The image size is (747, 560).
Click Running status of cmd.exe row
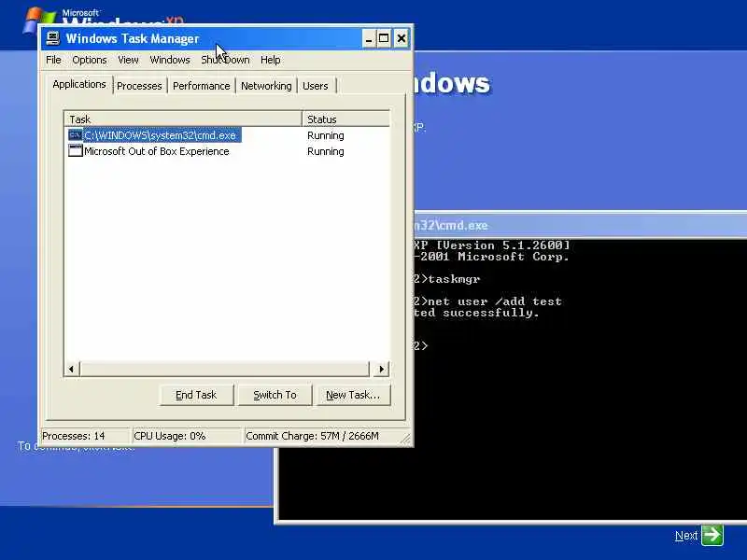coord(325,135)
